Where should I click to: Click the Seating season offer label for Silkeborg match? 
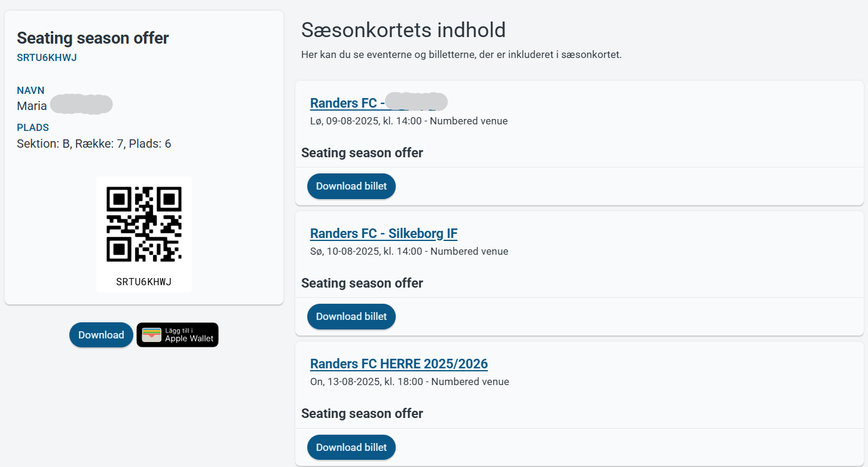(x=362, y=283)
